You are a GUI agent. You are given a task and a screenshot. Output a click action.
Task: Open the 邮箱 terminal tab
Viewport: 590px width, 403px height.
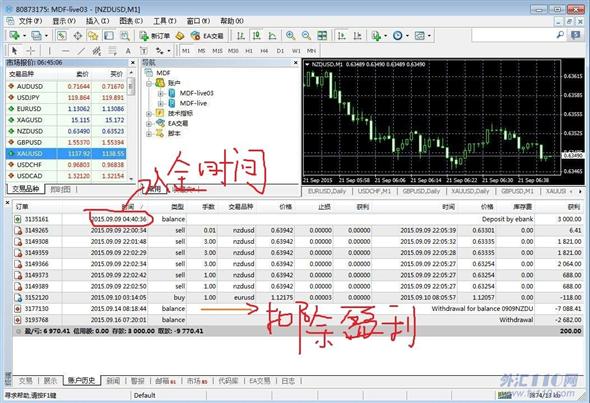click(166, 381)
